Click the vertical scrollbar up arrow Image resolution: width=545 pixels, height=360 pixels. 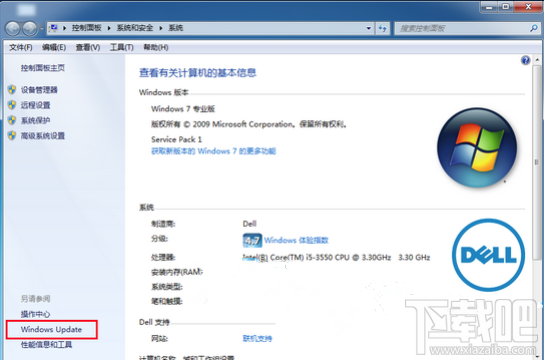(x=537, y=60)
